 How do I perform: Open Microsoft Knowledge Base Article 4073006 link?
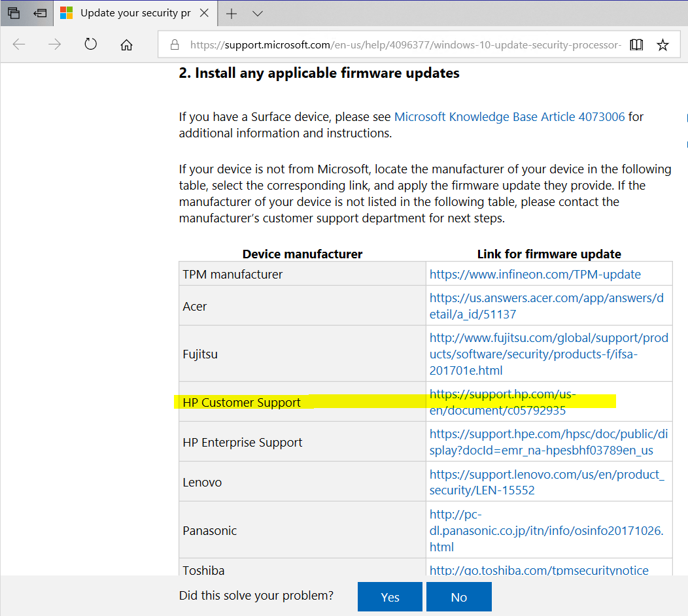click(x=509, y=116)
